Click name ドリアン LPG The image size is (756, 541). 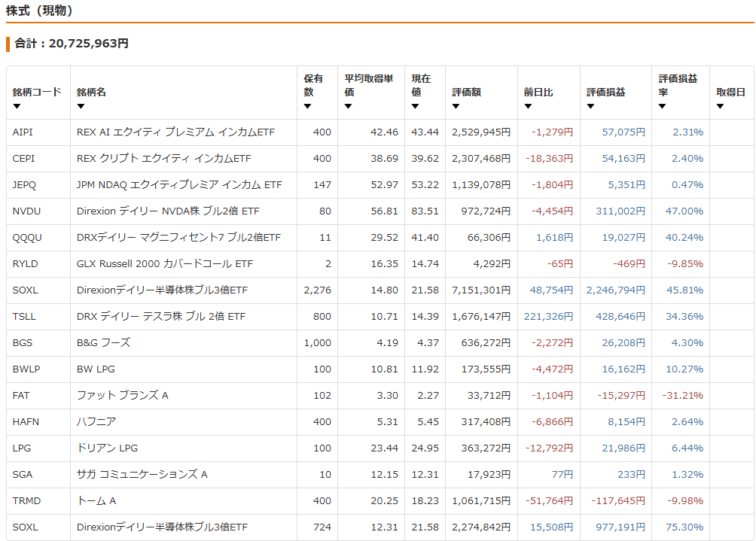107,448
